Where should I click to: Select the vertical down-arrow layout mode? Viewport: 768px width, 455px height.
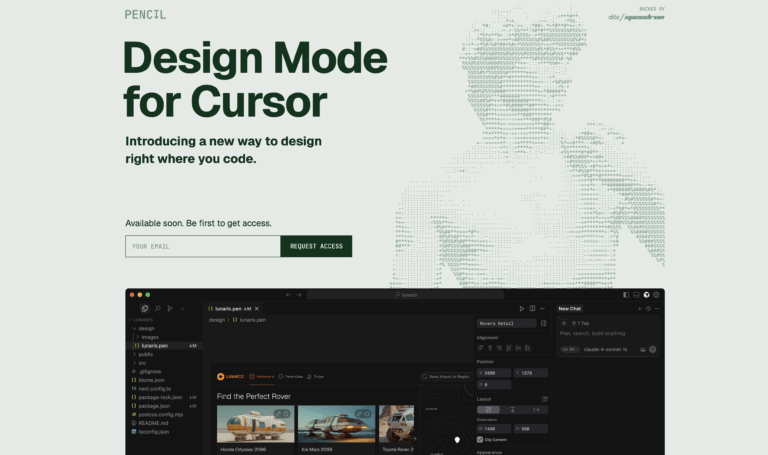(x=512, y=410)
